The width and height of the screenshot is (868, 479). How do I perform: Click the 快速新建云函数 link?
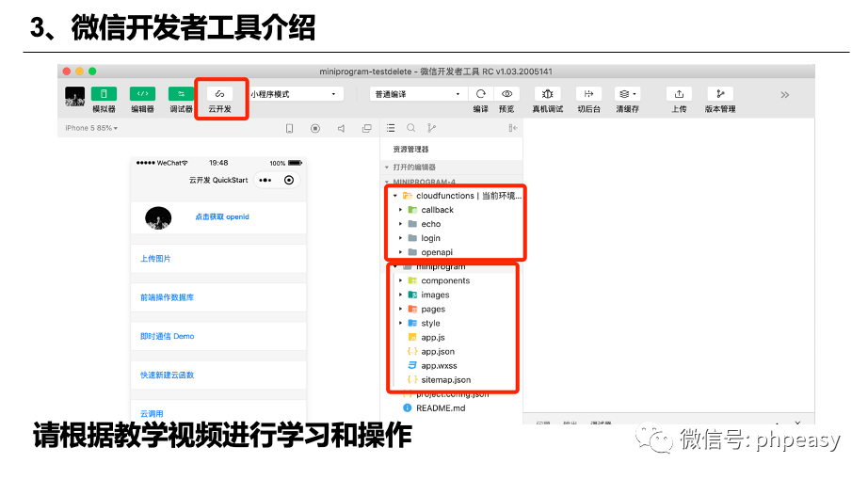pos(168,375)
